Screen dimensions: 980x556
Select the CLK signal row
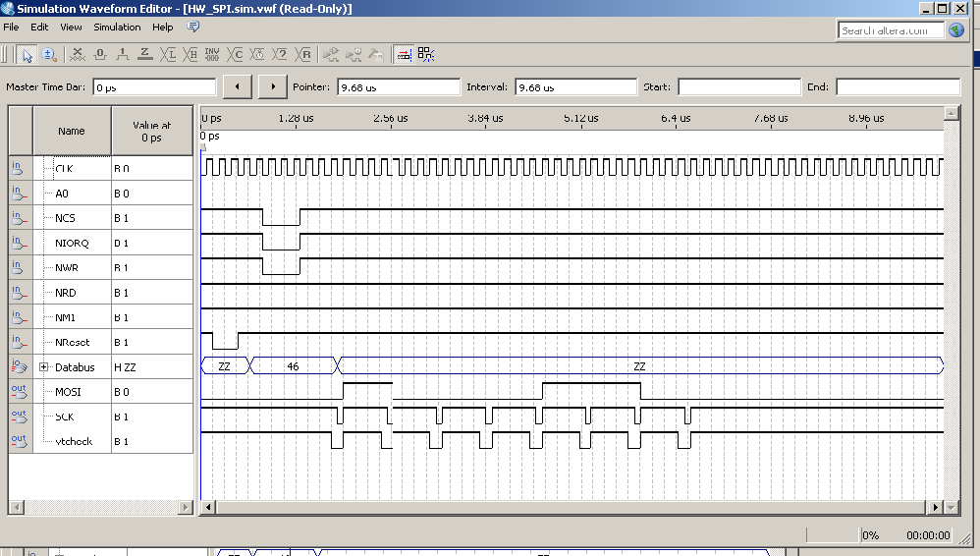100,168
